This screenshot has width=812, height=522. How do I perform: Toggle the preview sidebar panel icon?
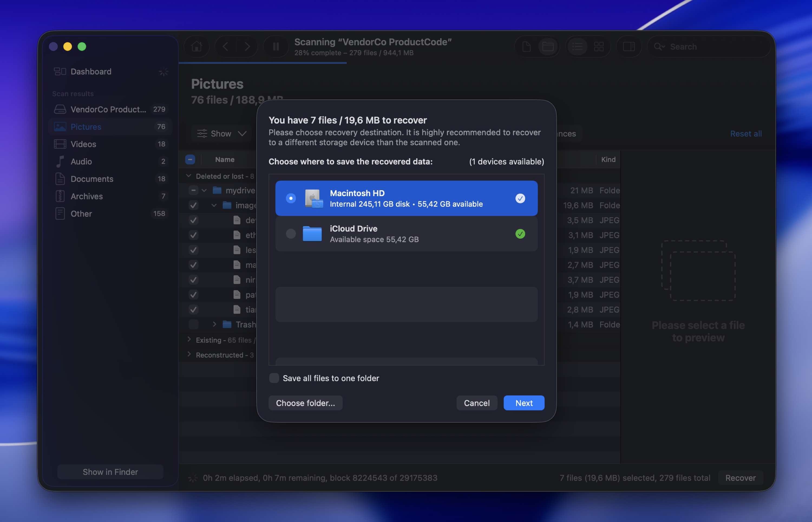coord(629,46)
